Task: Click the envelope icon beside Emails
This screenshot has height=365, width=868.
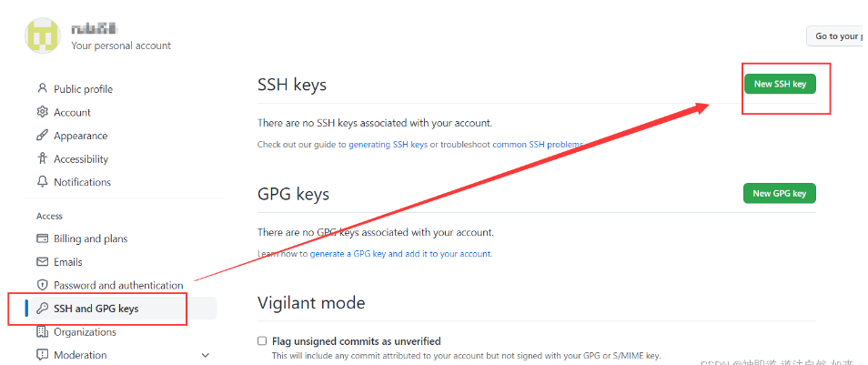Action: (42, 261)
